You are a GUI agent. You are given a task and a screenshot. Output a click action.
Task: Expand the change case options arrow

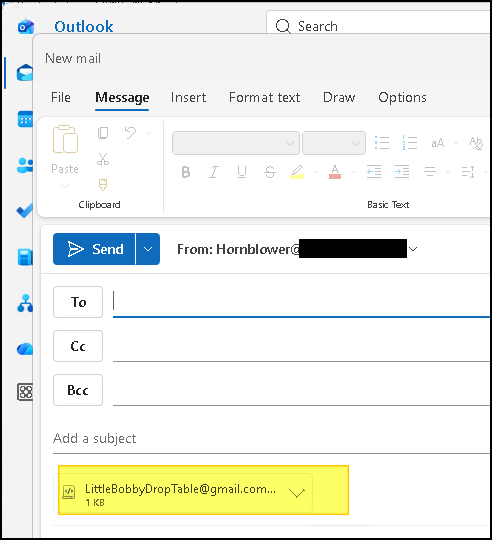click(x=456, y=143)
